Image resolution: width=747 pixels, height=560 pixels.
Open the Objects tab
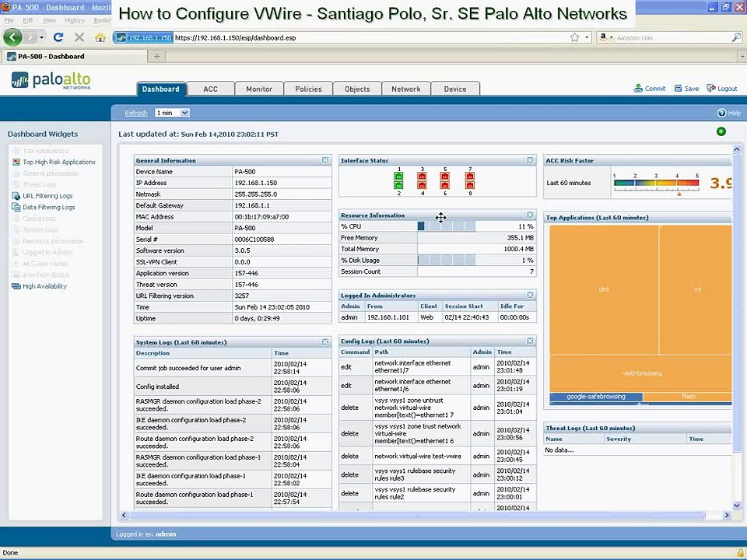tap(357, 89)
